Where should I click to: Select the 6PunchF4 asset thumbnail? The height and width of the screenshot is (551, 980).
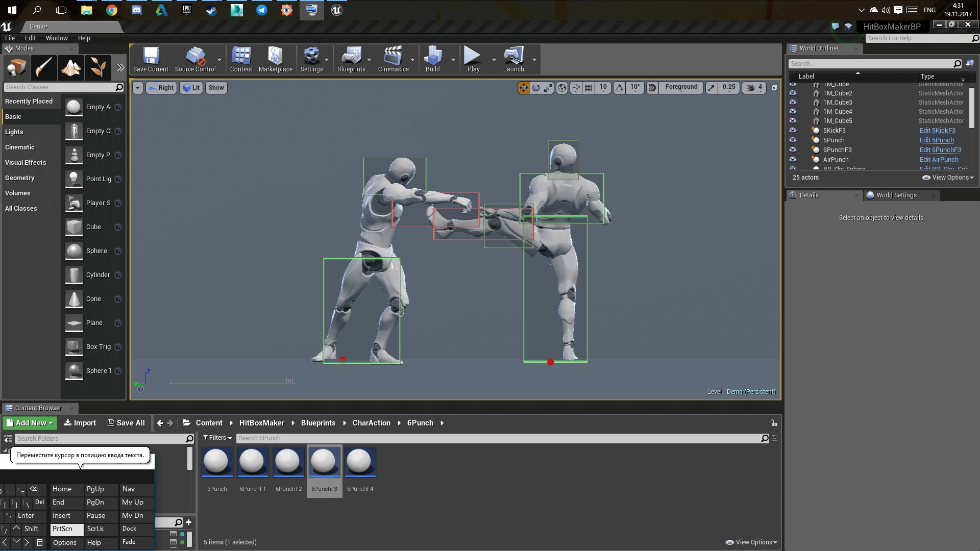click(x=360, y=462)
